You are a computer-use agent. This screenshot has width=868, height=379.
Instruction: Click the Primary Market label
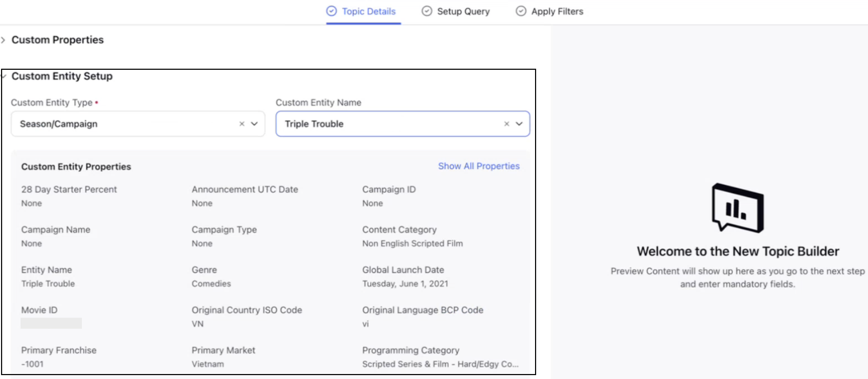223,350
